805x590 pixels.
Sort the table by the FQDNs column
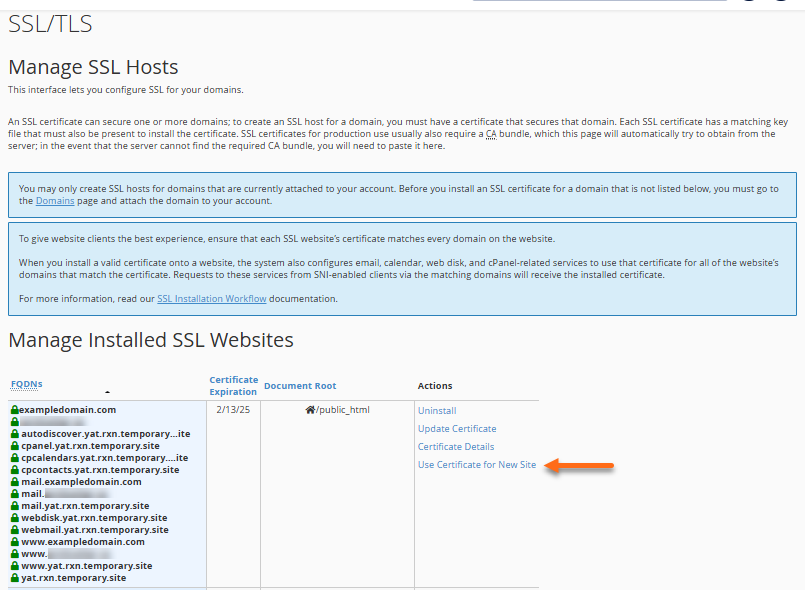[x=26, y=384]
